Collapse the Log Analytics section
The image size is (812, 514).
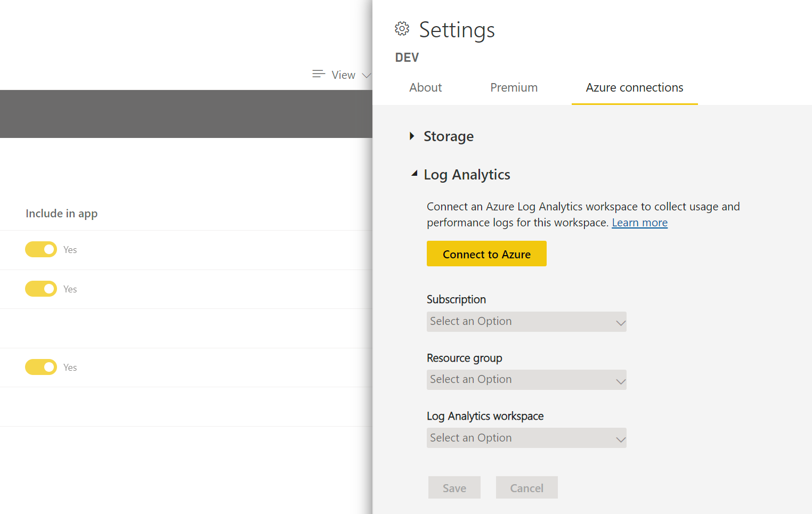click(x=414, y=174)
